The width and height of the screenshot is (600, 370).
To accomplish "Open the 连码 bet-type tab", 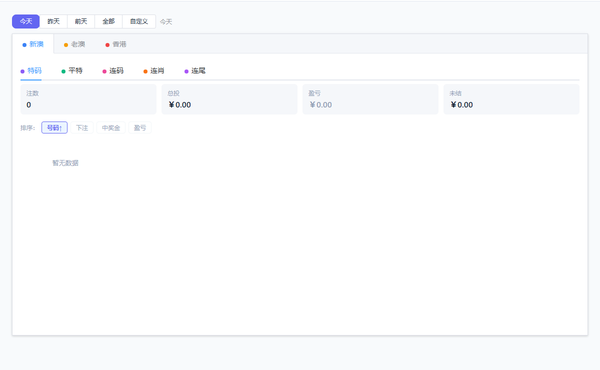I will pos(113,71).
